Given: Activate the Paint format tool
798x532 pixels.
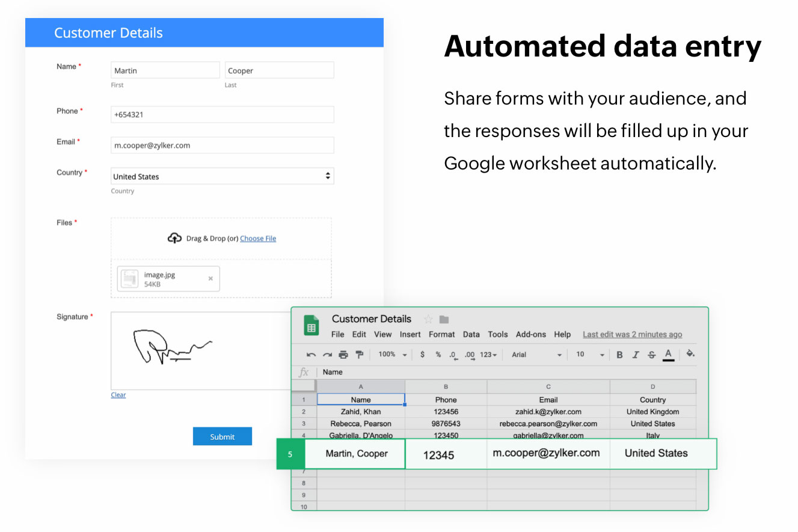Looking at the screenshot, I should [x=359, y=354].
